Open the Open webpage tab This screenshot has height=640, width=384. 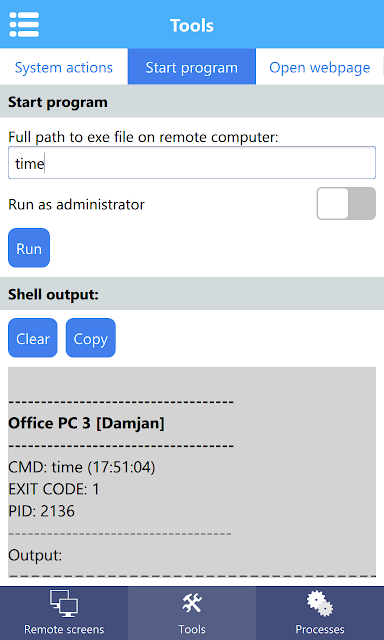tap(320, 67)
